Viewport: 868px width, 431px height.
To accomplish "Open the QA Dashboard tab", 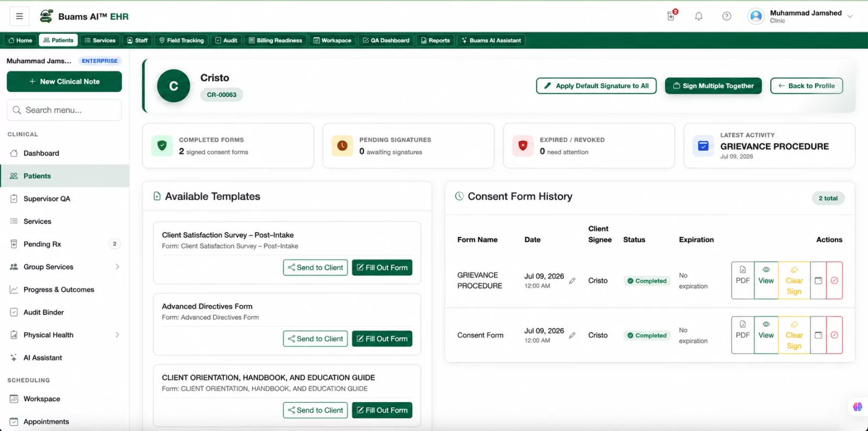I will (x=386, y=40).
